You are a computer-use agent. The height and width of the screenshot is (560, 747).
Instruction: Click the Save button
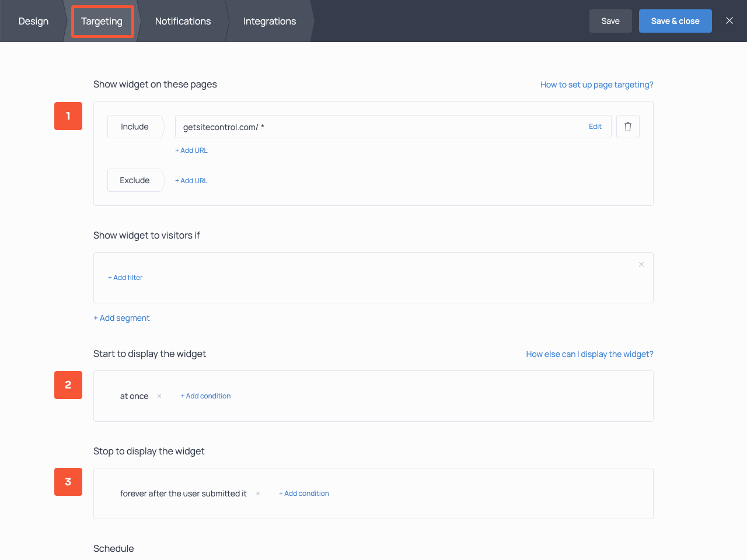click(610, 21)
